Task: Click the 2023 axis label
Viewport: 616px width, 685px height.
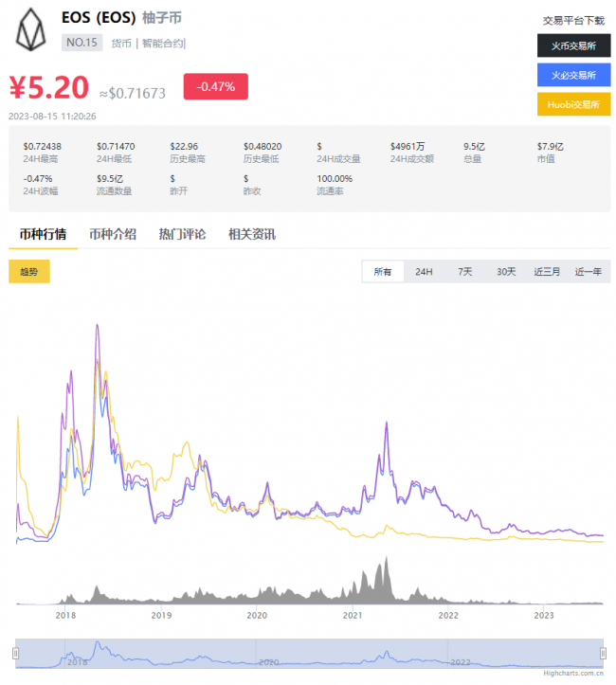Action: click(x=544, y=615)
